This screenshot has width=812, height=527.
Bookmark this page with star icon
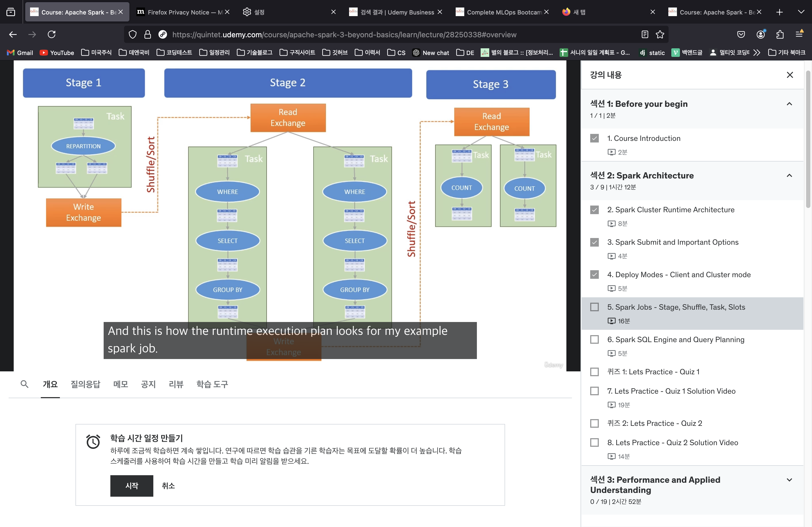(660, 34)
